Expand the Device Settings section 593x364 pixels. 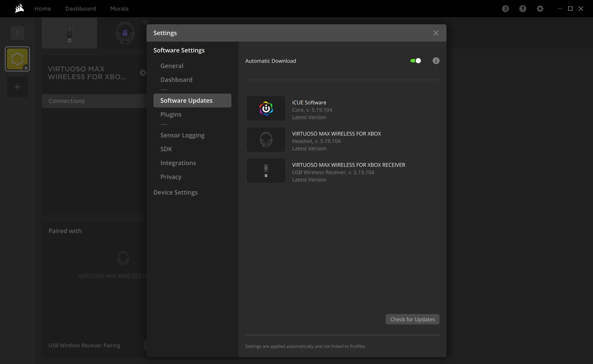175,192
